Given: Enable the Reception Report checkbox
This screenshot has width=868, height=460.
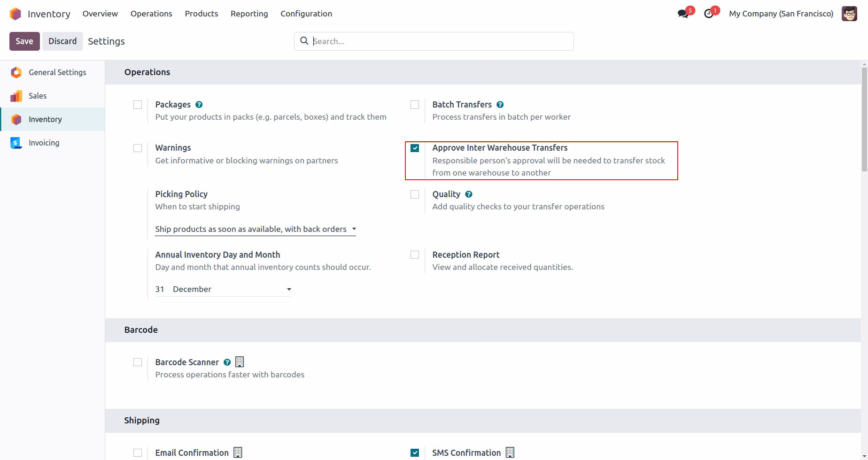Looking at the screenshot, I should coord(415,255).
